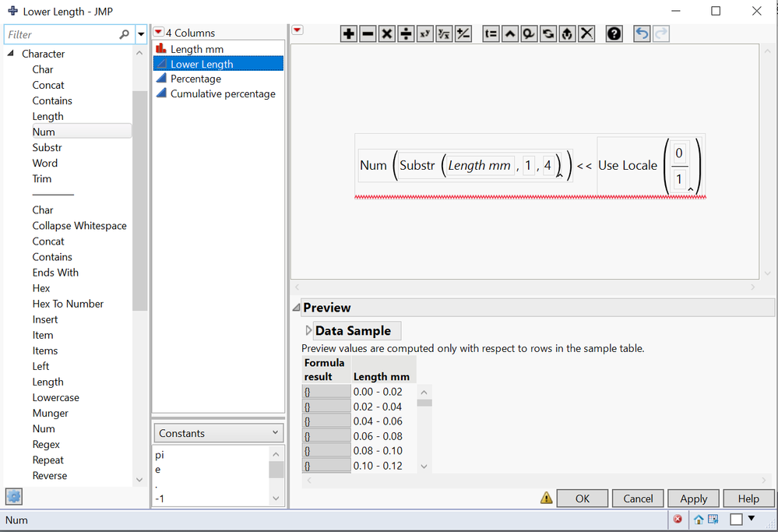Choose the Collapse Whitespace function
This screenshot has height=532, width=778.
79,225
